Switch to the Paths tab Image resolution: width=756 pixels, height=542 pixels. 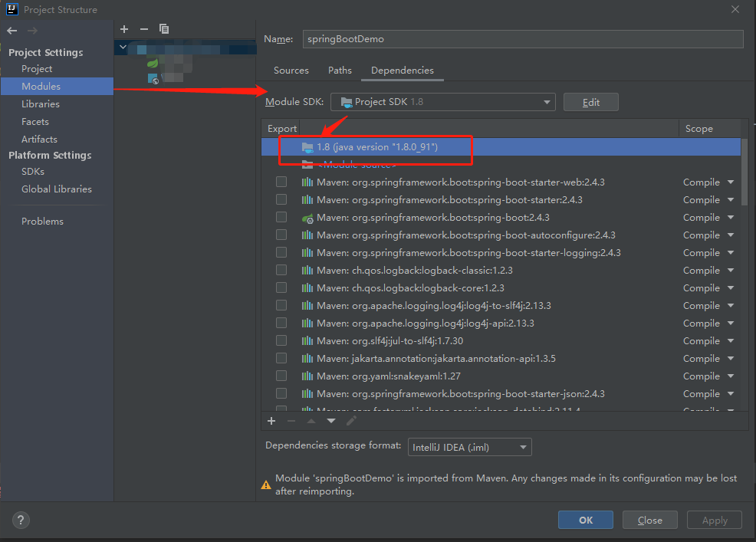pos(340,71)
